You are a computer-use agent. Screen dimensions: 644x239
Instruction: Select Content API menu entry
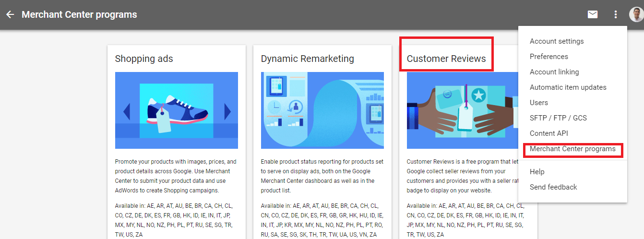click(549, 133)
